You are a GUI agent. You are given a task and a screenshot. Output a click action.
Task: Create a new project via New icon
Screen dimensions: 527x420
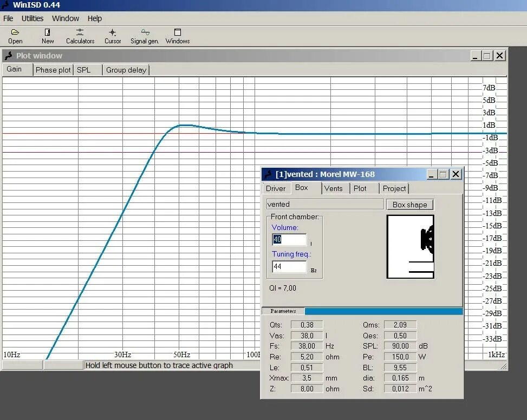tap(47, 36)
